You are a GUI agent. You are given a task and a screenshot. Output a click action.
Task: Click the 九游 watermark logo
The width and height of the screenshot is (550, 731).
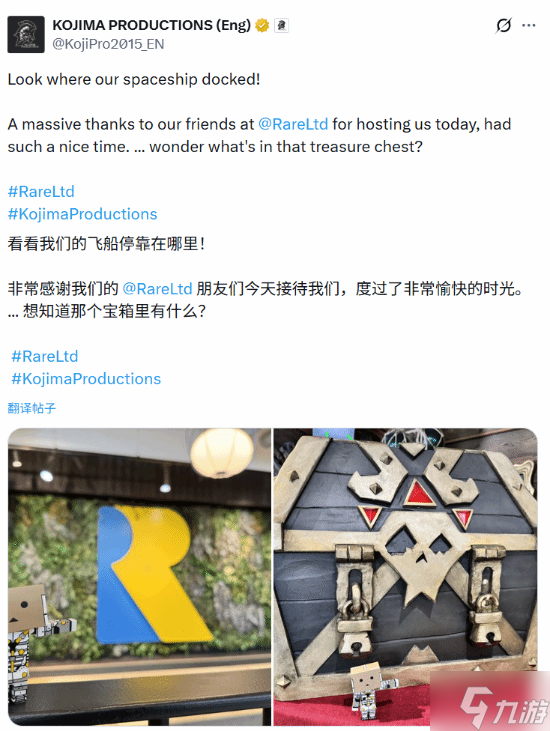click(x=503, y=706)
